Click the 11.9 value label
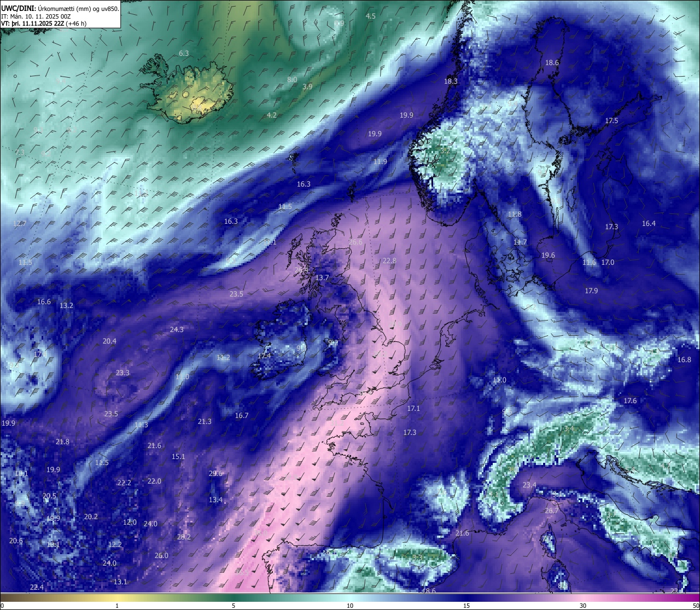This screenshot has width=700, height=610. (380, 161)
